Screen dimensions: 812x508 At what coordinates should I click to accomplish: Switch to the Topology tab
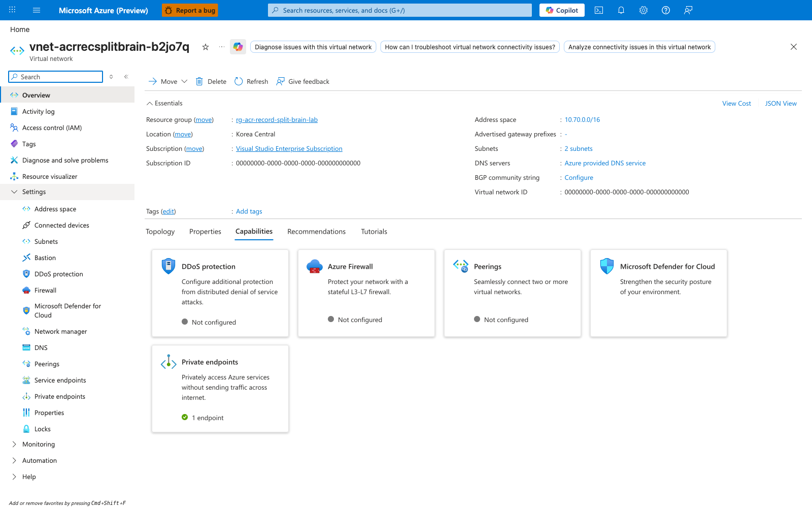(x=160, y=232)
